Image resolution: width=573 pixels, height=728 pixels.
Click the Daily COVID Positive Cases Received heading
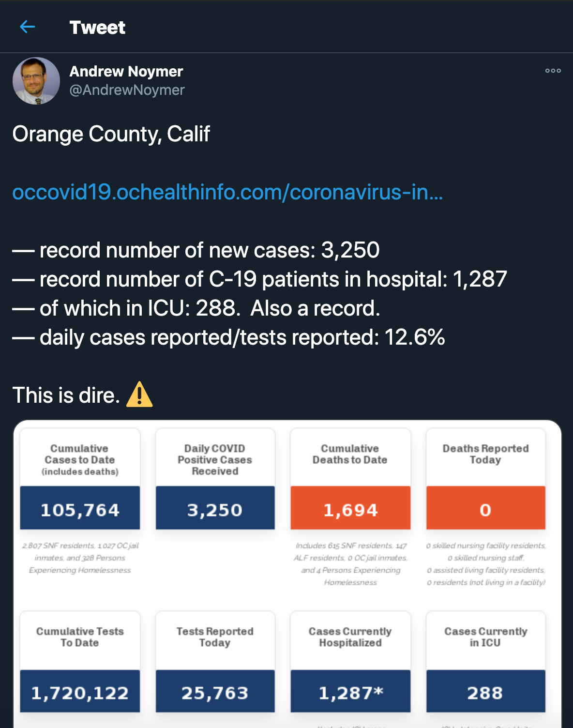click(215, 459)
